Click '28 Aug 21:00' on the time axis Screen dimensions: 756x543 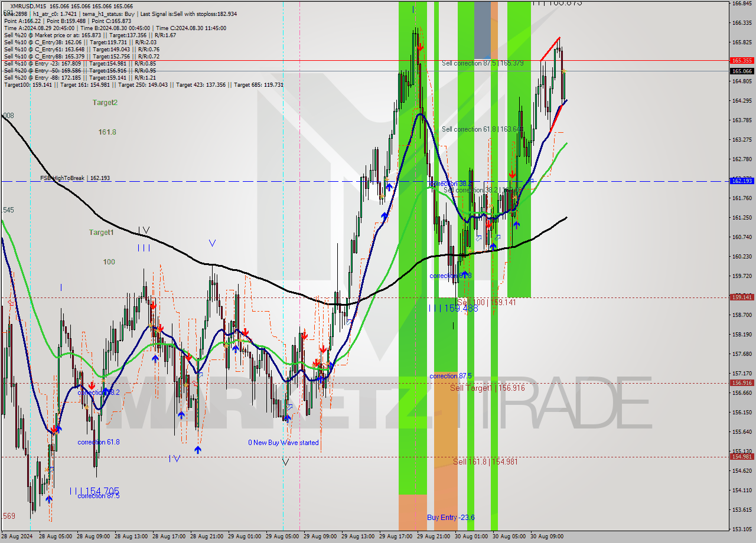[207, 537]
